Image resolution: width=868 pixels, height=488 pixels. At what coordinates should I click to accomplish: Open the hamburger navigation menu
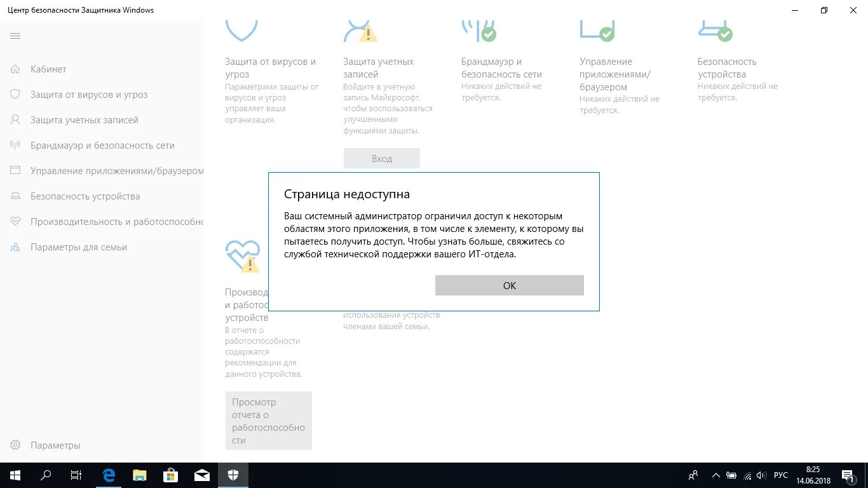pyautogui.click(x=15, y=36)
